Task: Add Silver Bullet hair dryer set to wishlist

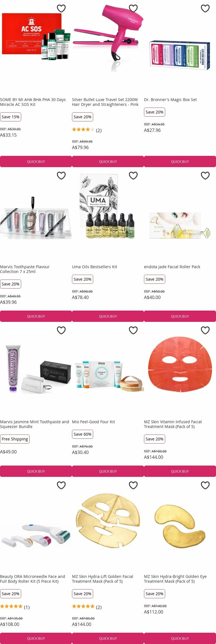Action: pos(133,9)
